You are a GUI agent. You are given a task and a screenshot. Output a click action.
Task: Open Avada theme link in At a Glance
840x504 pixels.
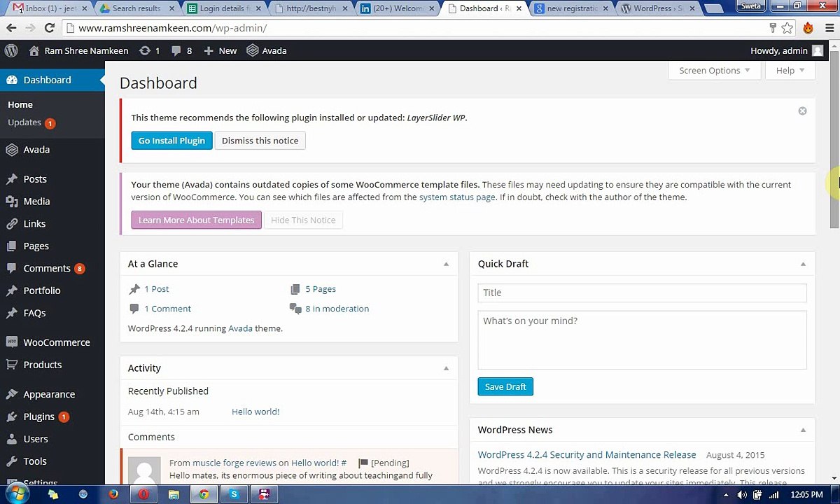point(240,328)
